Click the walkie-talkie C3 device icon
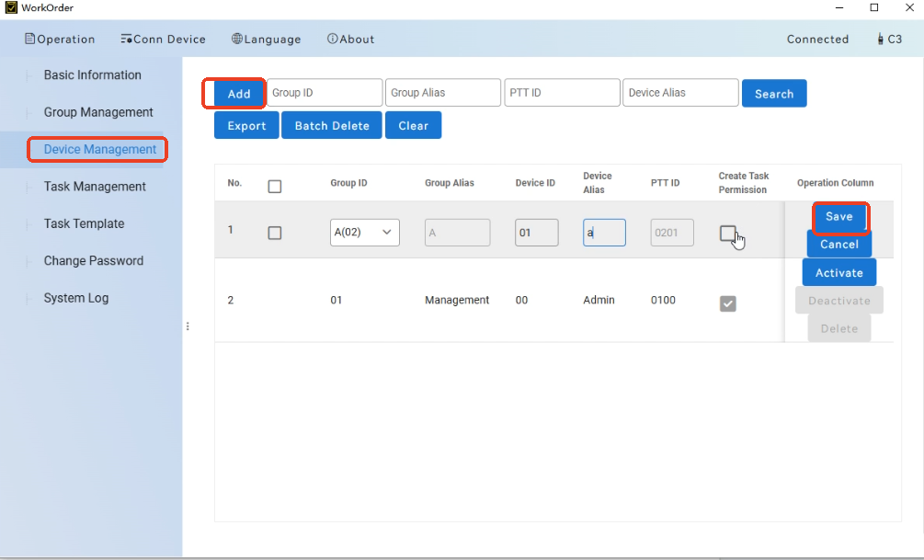Image resolution: width=924 pixels, height=560 pixels. 881,40
